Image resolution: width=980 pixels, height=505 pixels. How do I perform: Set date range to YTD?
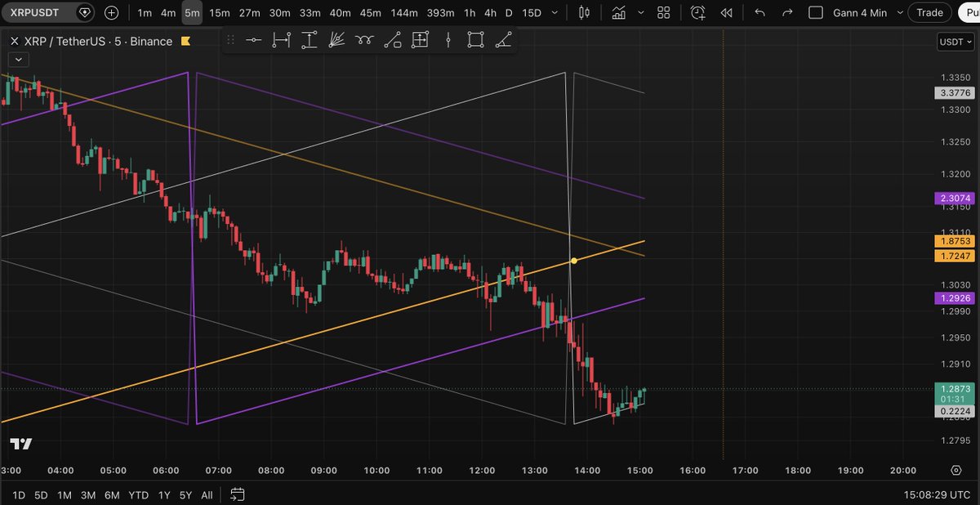(138, 495)
